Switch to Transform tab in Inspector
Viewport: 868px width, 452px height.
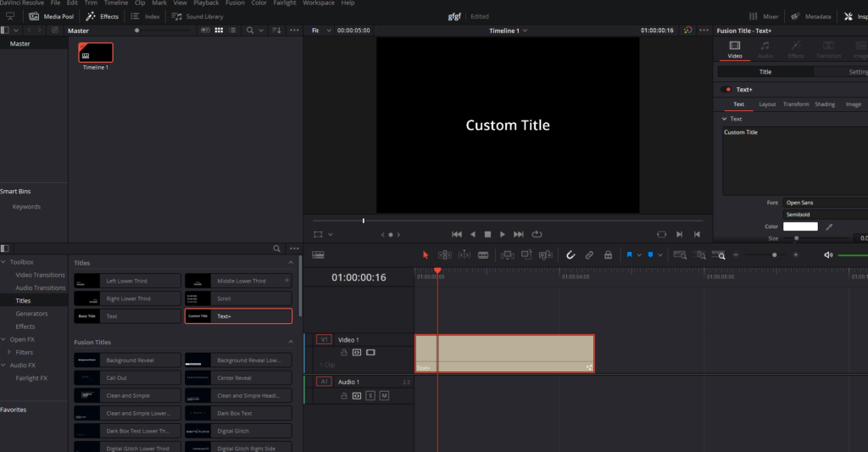pos(795,104)
